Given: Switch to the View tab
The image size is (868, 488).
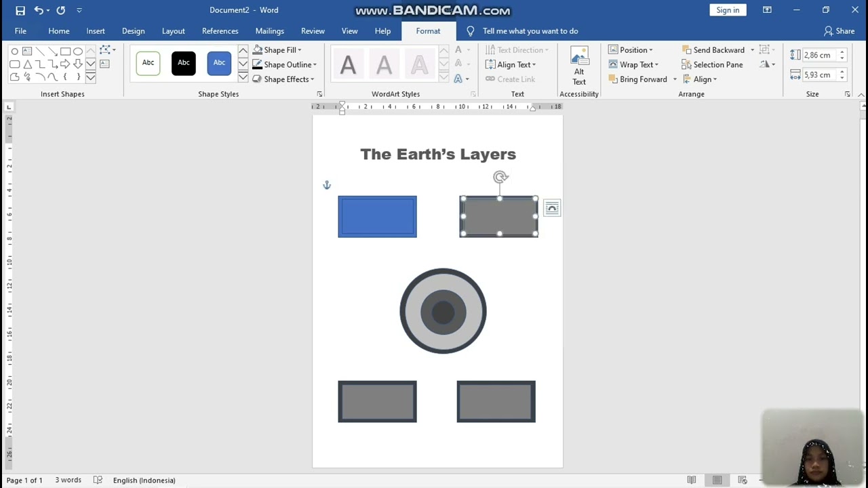Looking at the screenshot, I should coord(350,31).
